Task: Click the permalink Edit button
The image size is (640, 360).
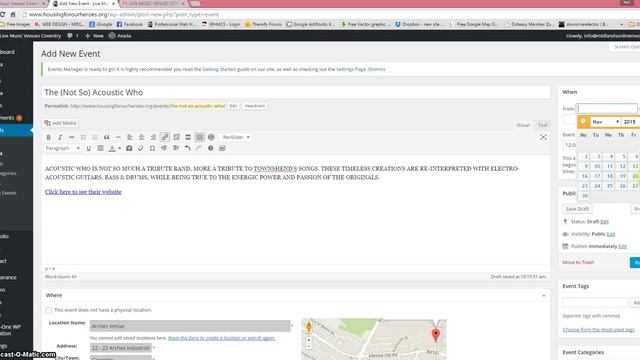Action: coord(233,106)
